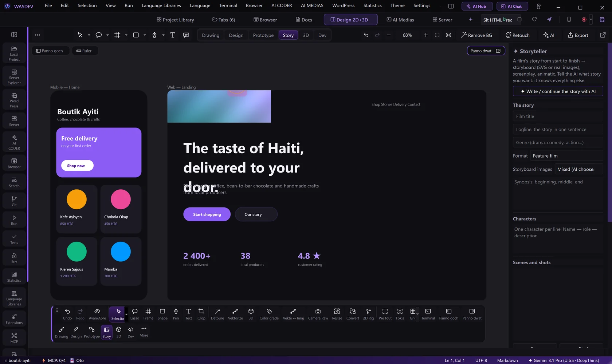Expand the arrow next to the top lasso tool
612x364 pixels.
[107, 35]
